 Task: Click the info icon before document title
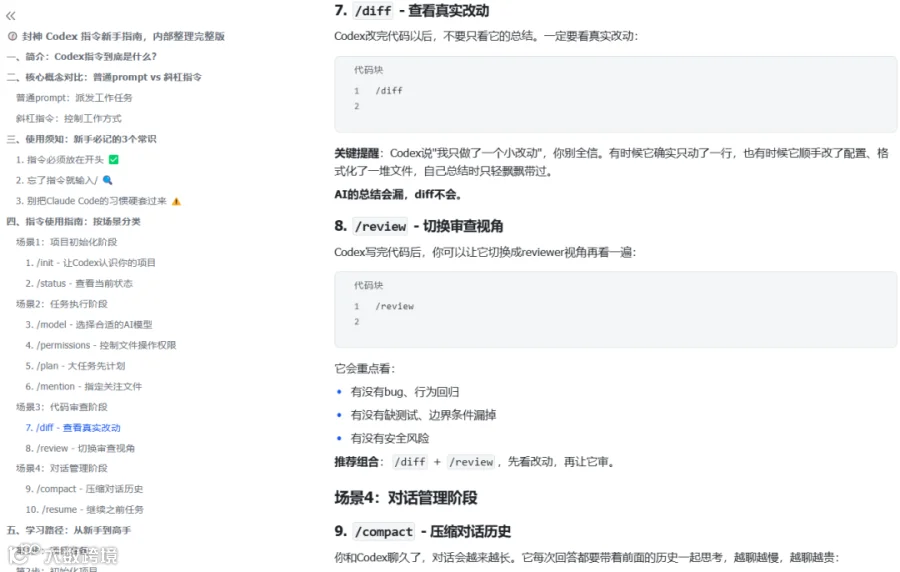coord(12,36)
